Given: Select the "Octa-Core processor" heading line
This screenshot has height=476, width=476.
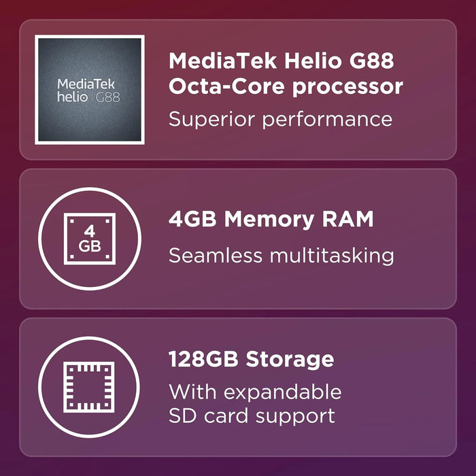Looking at the screenshot, I should coord(286,88).
